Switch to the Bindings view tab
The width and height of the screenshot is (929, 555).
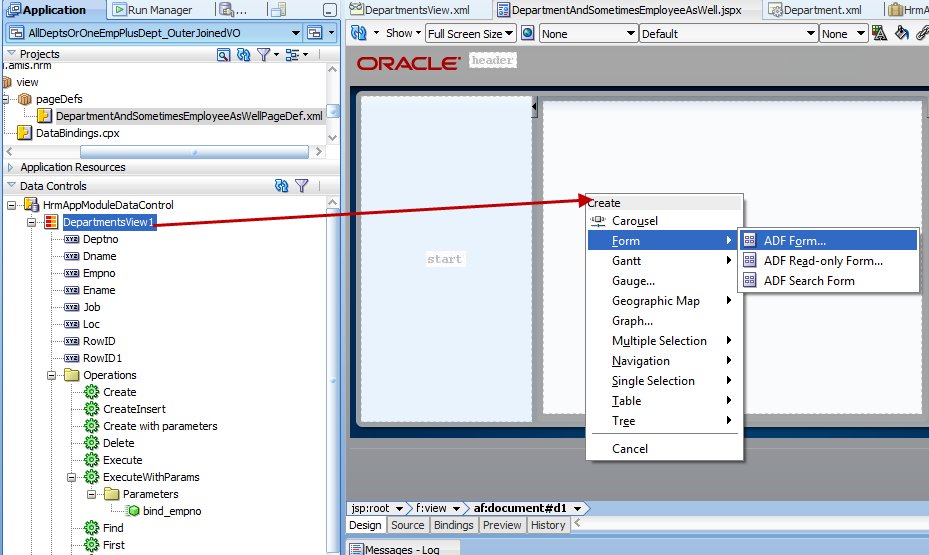tap(453, 525)
